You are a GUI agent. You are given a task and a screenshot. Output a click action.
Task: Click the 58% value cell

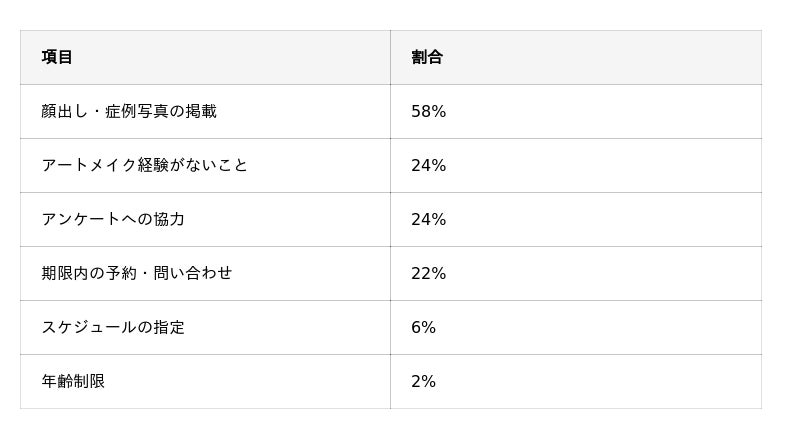point(428,111)
